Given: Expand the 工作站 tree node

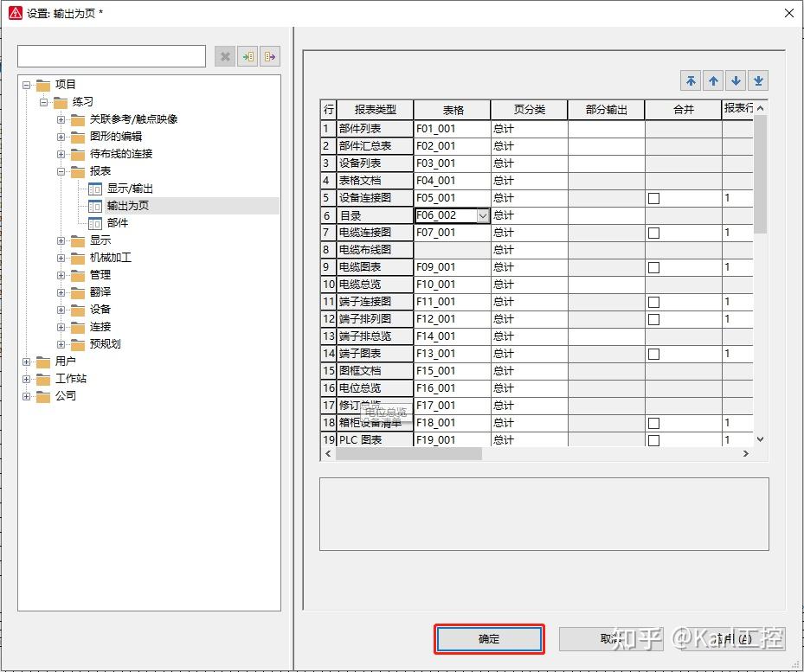Looking at the screenshot, I should [27, 380].
